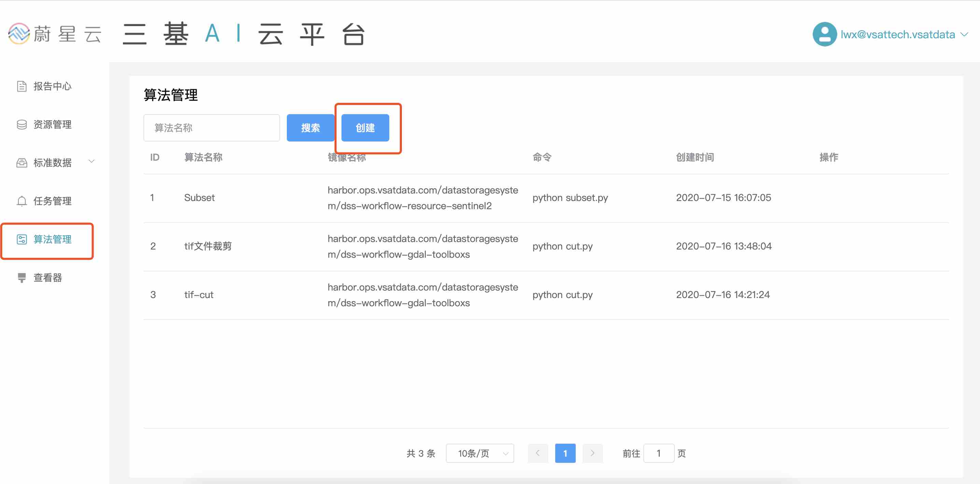This screenshot has height=484, width=980.
Task: Click the 任务管理 bell icon
Action: click(22, 201)
